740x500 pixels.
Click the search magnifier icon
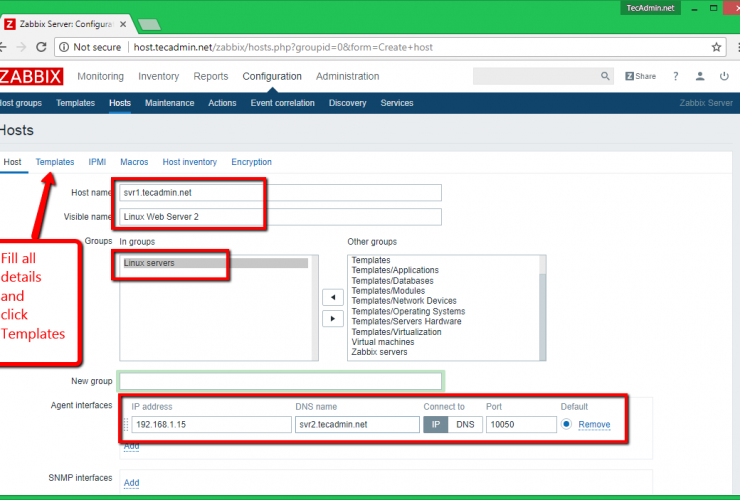pyautogui.click(x=605, y=76)
